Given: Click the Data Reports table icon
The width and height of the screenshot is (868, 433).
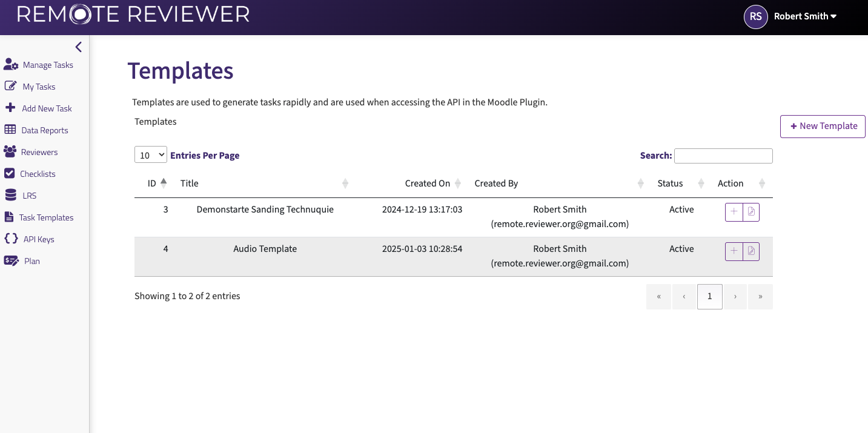Looking at the screenshot, I should [x=10, y=130].
